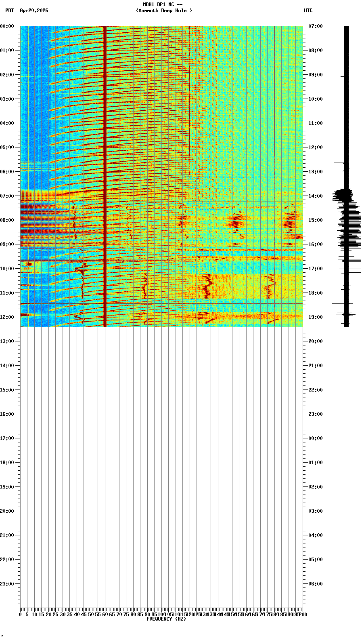Pick the 40 Hz frequency axis label
This screenshot has width=364, height=640.
[77, 615]
